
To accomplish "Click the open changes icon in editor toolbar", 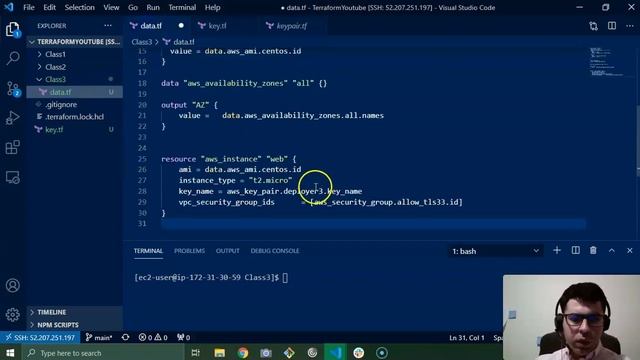I will pos(593,26).
